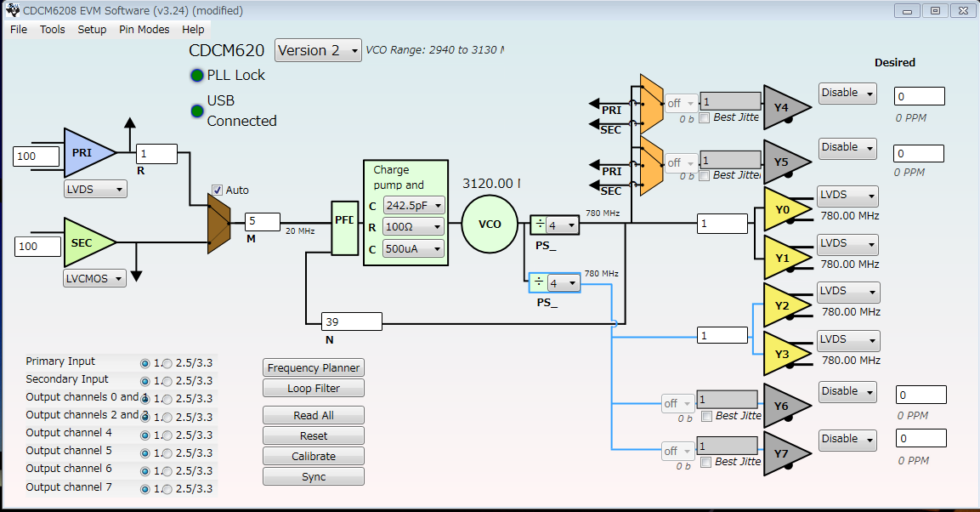Click the USB Connected indicator LED

[x=197, y=111]
